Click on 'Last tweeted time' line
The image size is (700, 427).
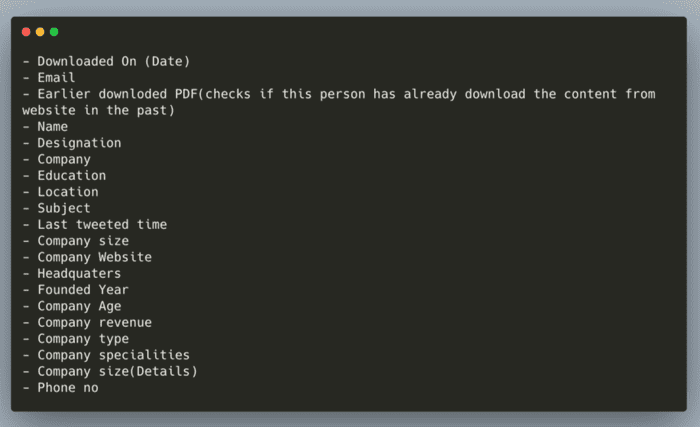(x=95, y=225)
